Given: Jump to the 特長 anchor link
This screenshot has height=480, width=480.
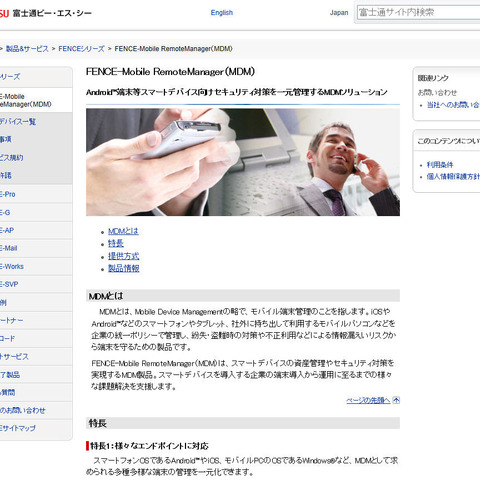Looking at the screenshot, I should (116, 243).
